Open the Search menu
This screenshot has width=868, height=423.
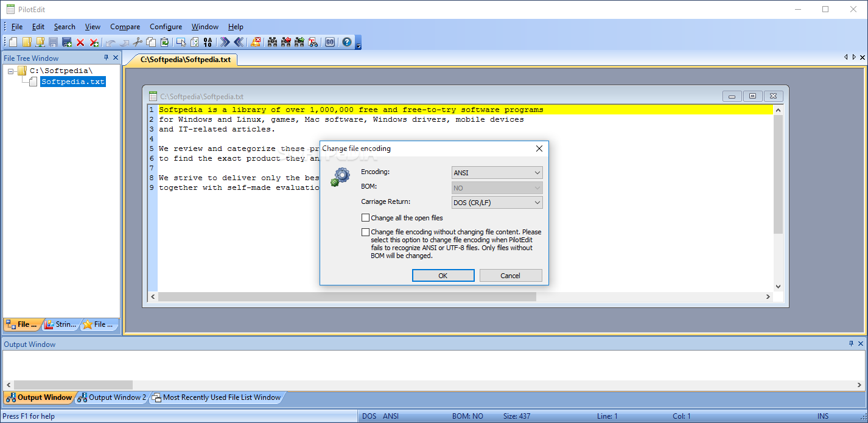point(65,27)
